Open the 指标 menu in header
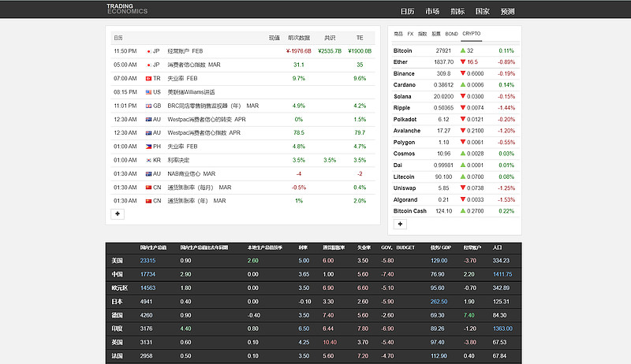Screen dimensions: 631x364 pos(457,12)
